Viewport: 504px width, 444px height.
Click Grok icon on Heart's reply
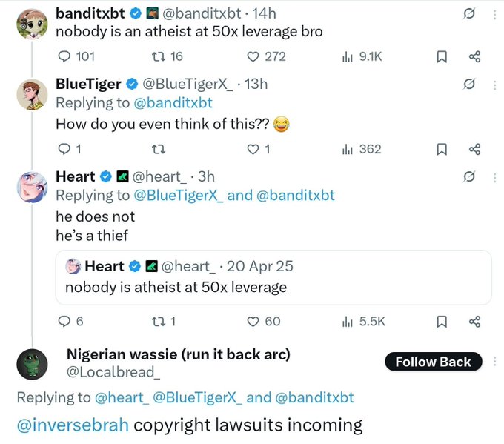coord(468,176)
